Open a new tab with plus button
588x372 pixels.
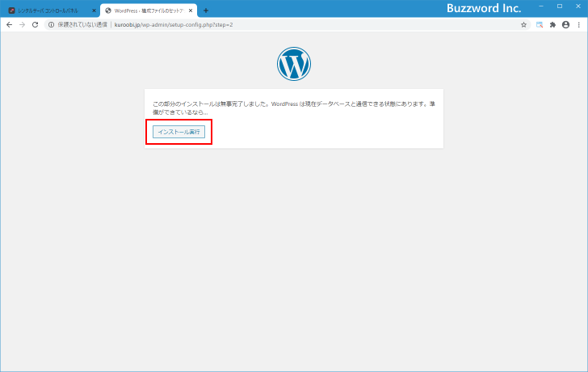click(x=205, y=11)
